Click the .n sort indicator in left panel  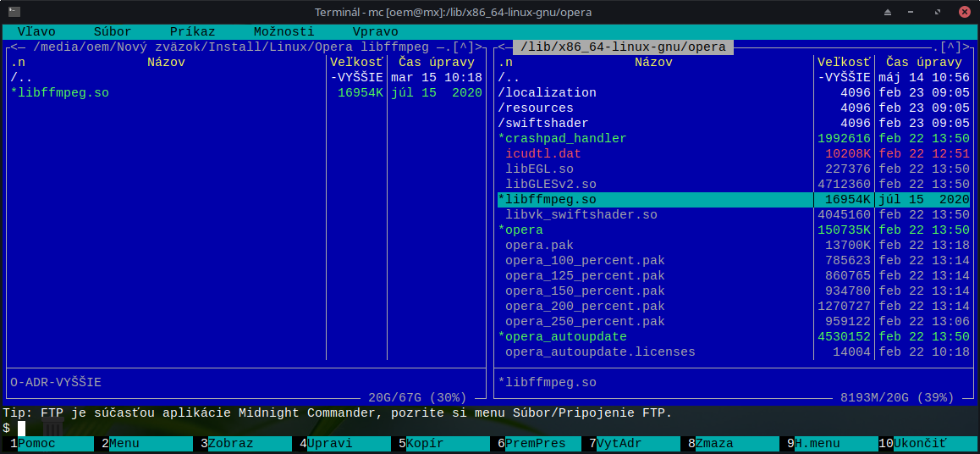[x=18, y=63]
